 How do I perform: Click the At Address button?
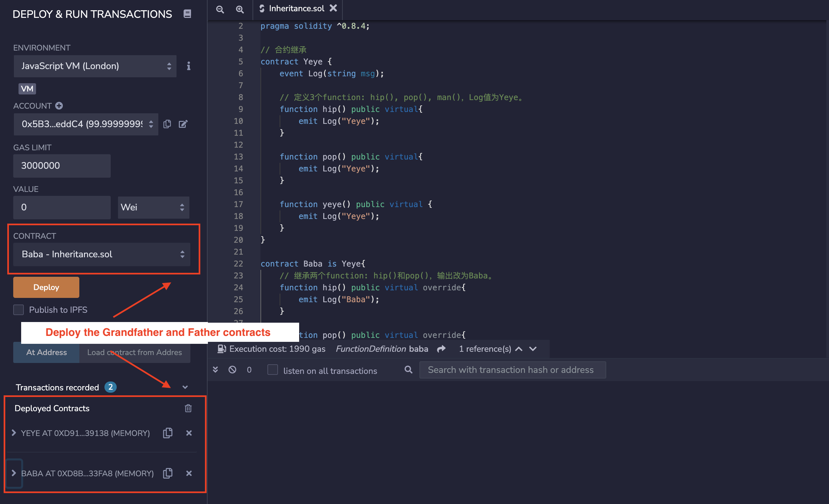(46, 352)
